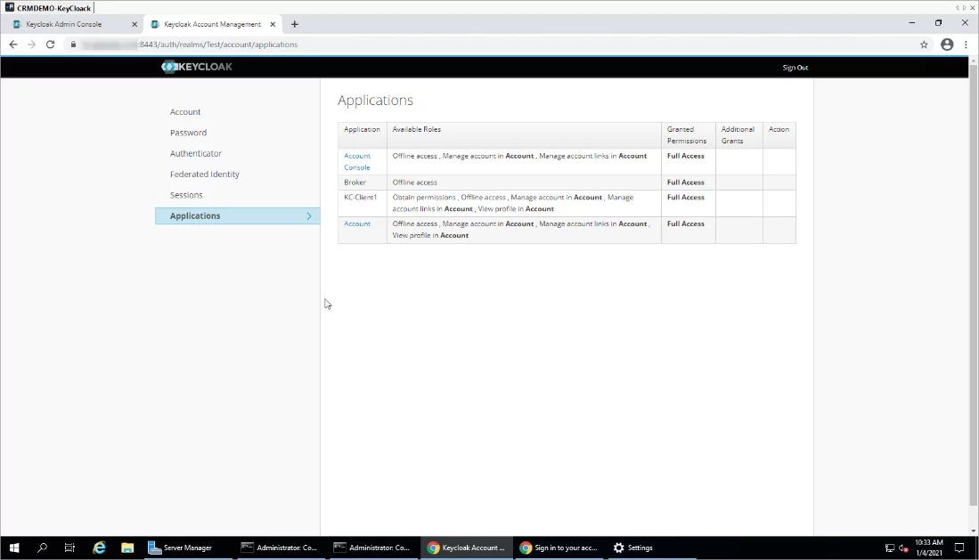Reload the page with refresh icon
The width and height of the screenshot is (979, 560).
(x=50, y=45)
